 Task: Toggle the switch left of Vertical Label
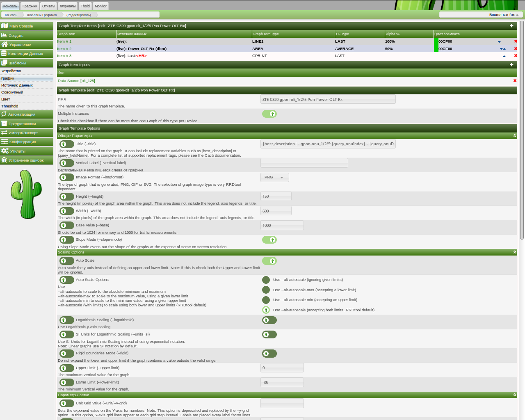(67, 163)
